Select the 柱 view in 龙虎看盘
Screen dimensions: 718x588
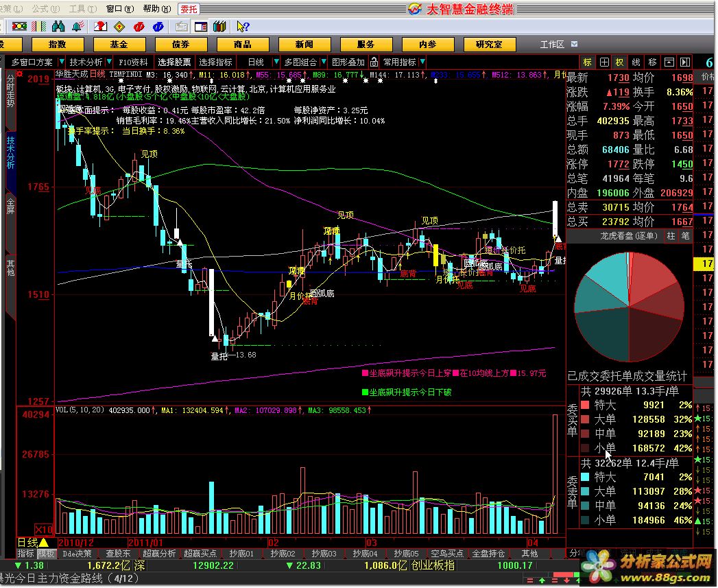pos(671,235)
